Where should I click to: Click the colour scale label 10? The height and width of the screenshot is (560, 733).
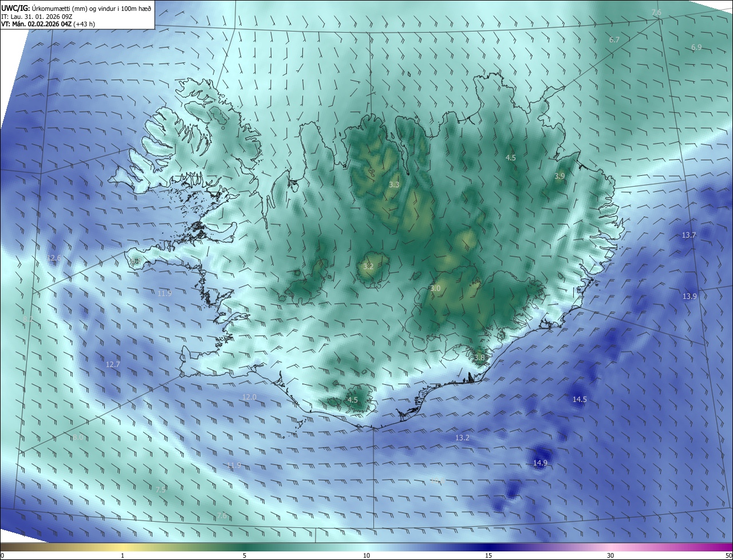coord(366,556)
